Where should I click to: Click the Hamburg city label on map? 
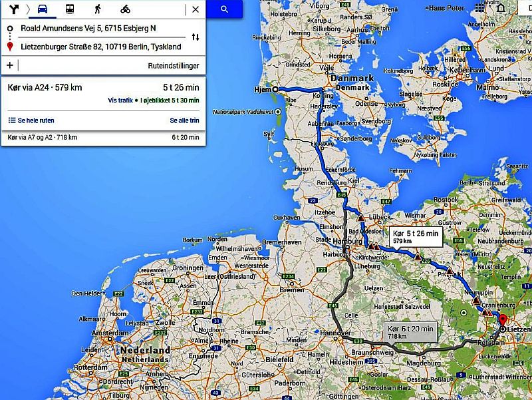pyautogui.click(x=347, y=241)
